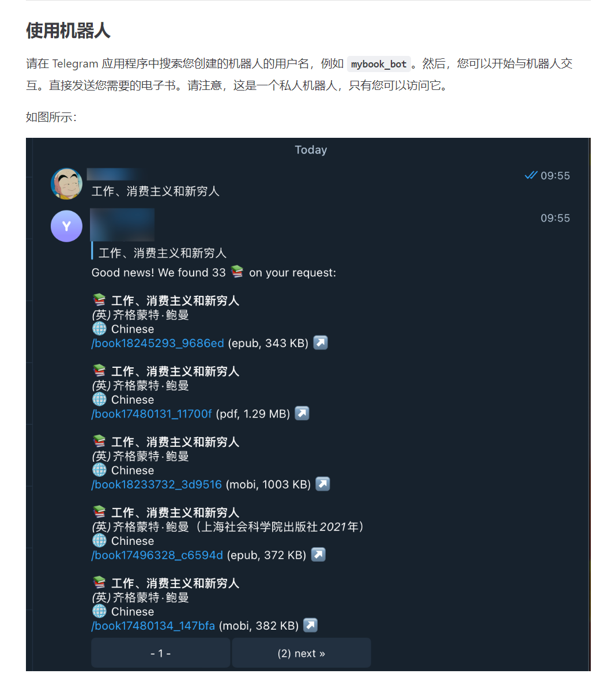Click the arrow icon after mobi 1003 KB
The height and width of the screenshot is (700, 607).
(323, 484)
